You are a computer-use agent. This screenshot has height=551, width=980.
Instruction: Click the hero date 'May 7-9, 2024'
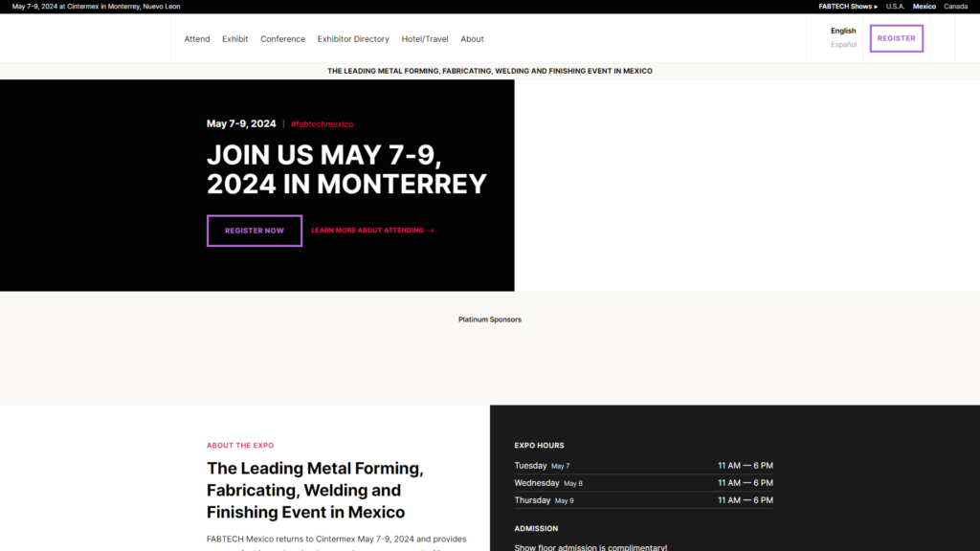point(241,123)
